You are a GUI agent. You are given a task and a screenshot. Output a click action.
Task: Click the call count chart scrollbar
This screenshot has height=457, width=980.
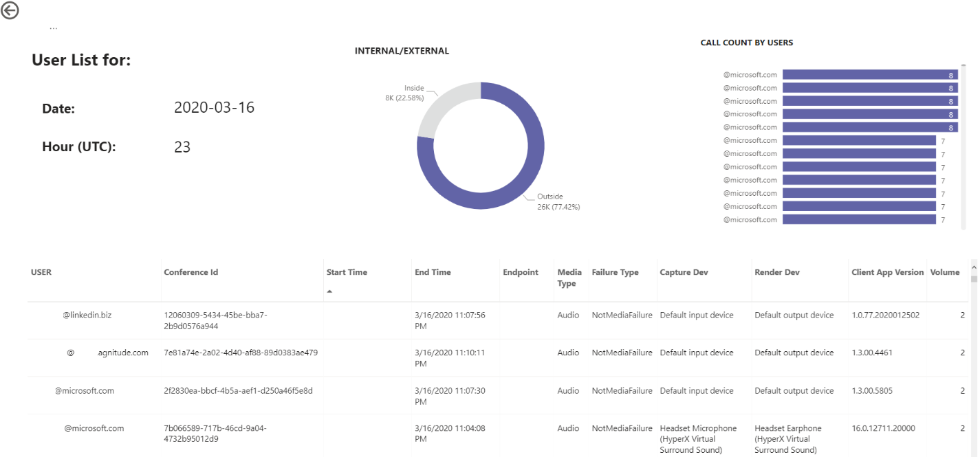click(963, 148)
